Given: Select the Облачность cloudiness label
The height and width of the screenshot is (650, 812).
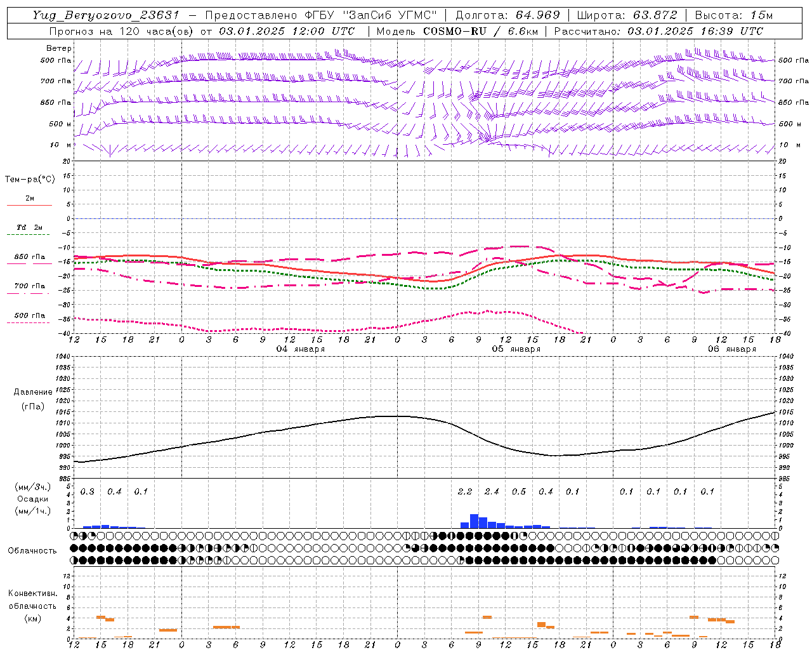Looking at the screenshot, I should [x=32, y=551].
